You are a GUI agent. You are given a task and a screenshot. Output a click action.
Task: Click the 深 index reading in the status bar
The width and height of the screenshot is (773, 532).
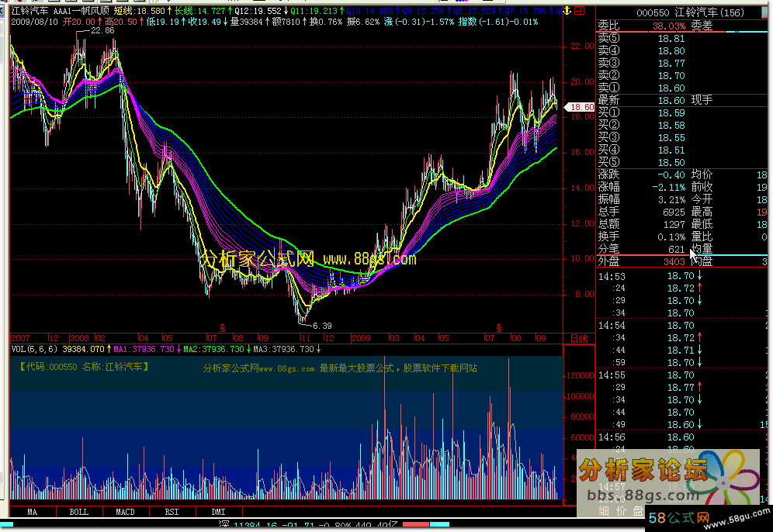[x=309, y=526]
